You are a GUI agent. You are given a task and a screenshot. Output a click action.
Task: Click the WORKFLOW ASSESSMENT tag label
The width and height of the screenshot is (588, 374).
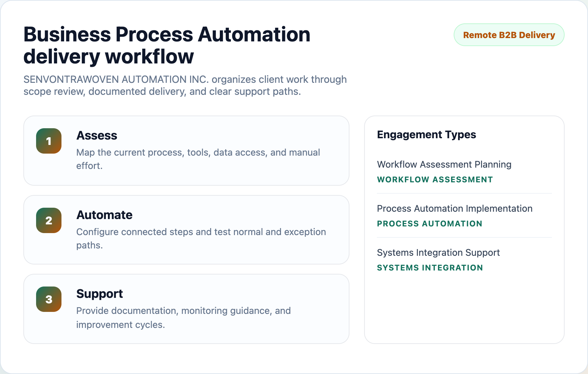(x=435, y=180)
